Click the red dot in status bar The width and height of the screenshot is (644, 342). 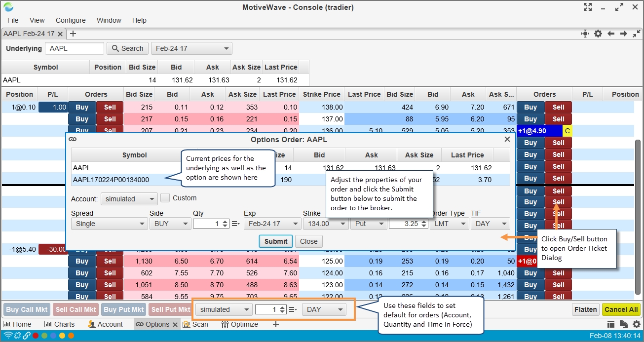pyautogui.click(x=36, y=336)
